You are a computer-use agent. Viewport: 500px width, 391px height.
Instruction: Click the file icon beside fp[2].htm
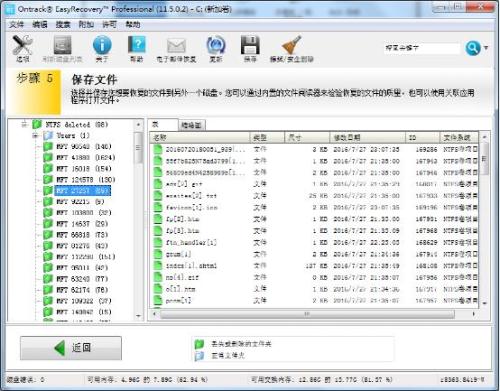(158, 219)
